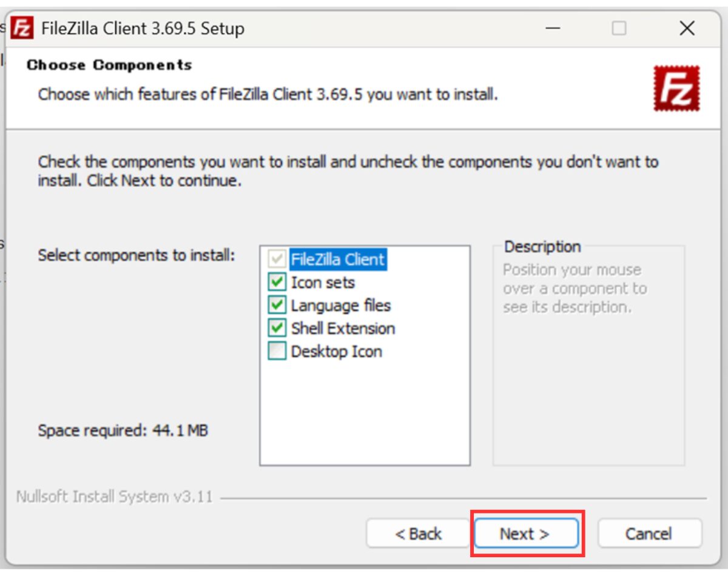
Task: Toggle the Shell Extension checkbox
Action: coord(277,329)
